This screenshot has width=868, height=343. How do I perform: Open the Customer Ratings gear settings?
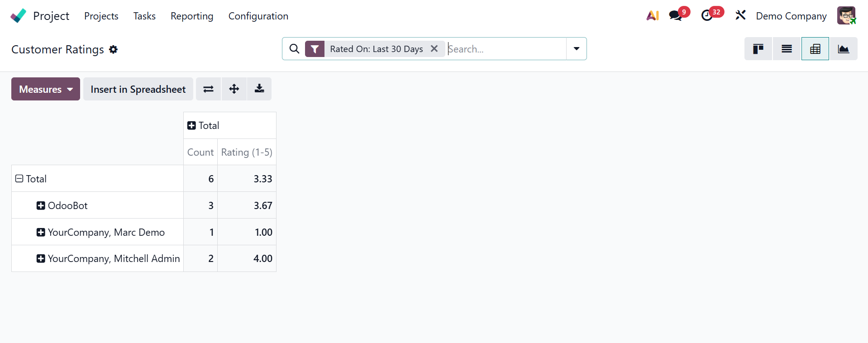114,49
